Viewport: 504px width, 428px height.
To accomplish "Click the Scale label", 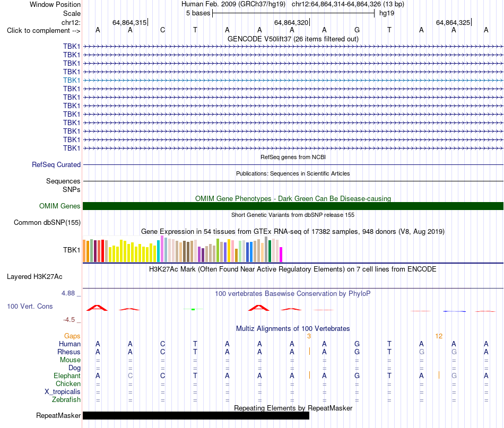I will coord(72,13).
